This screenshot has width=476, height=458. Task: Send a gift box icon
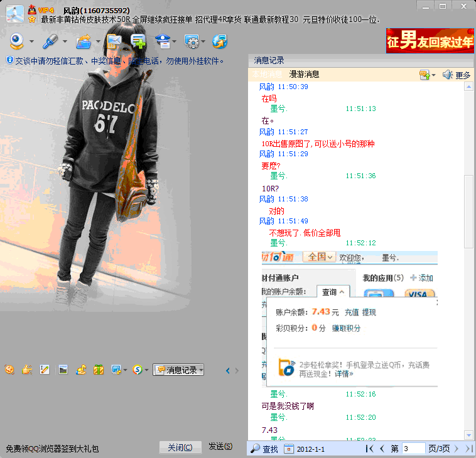click(99, 370)
